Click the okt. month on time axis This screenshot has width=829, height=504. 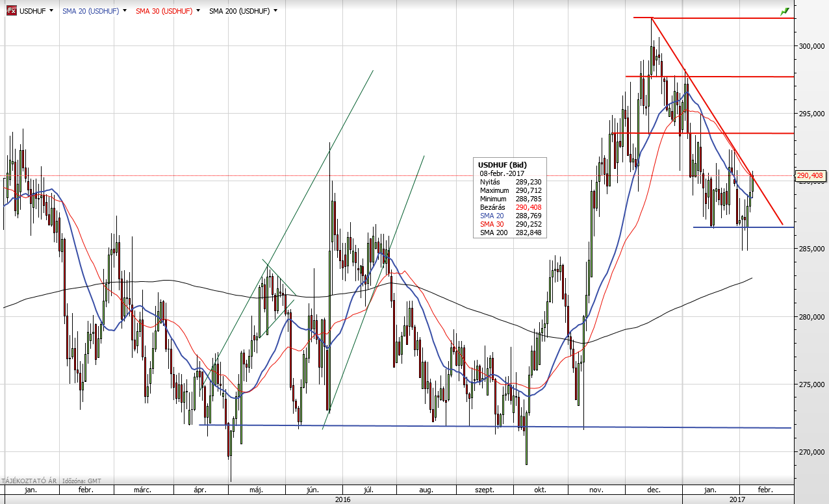(x=540, y=490)
